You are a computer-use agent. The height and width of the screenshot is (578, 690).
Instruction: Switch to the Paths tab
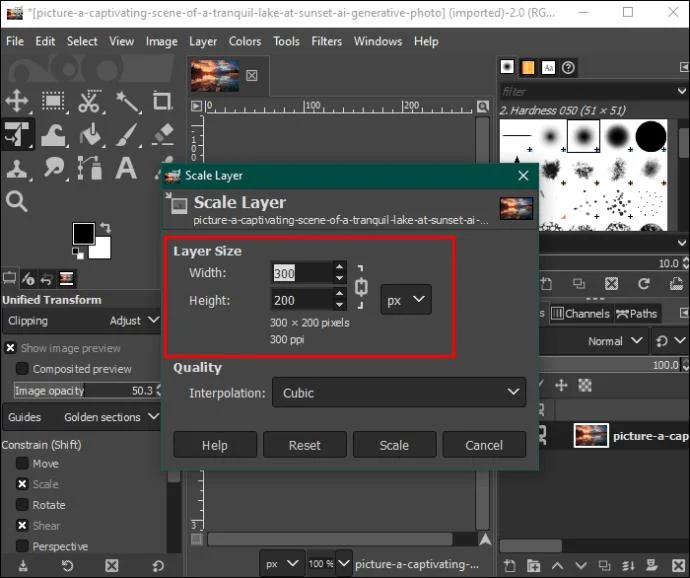(637, 313)
